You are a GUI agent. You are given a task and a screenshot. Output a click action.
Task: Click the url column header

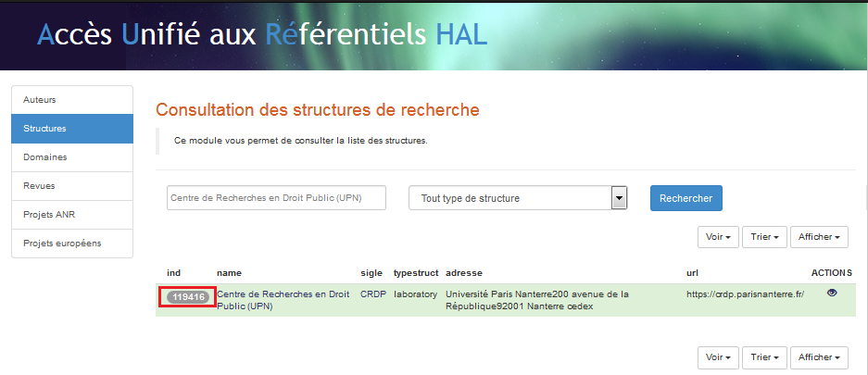coord(691,272)
